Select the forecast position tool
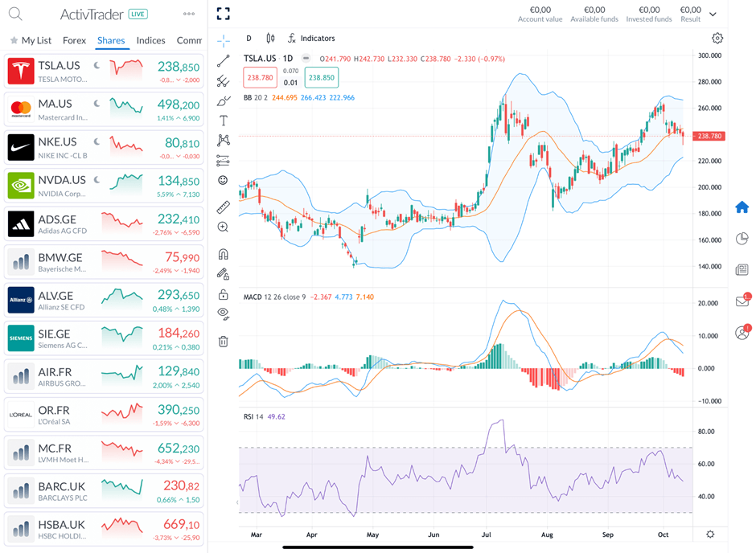756x553 pixels. [x=224, y=160]
